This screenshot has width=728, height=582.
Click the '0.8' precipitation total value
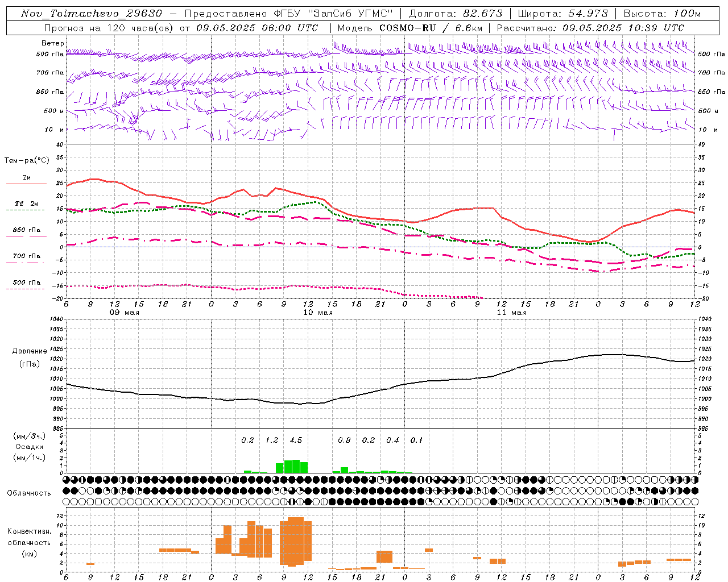tap(344, 440)
